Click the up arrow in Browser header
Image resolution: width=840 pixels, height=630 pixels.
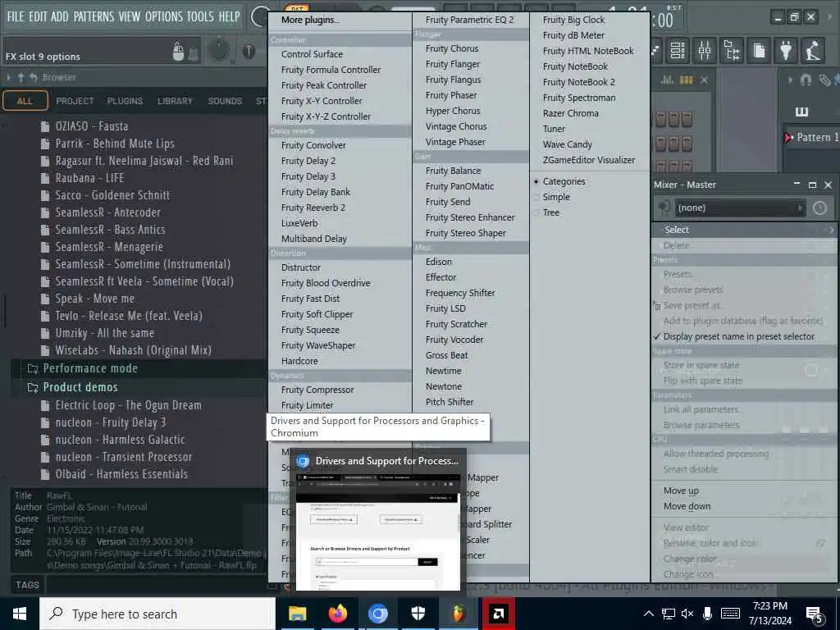pos(21,78)
